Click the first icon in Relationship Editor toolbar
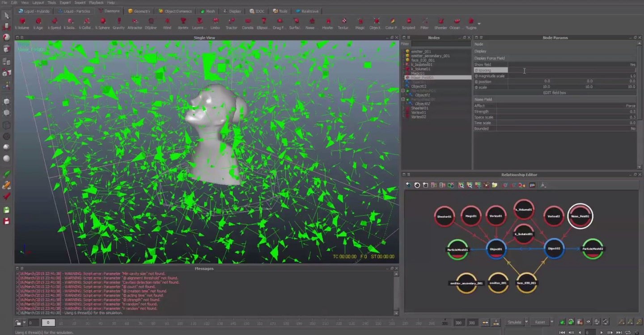Screen dimensions: 644x335 click(408, 185)
